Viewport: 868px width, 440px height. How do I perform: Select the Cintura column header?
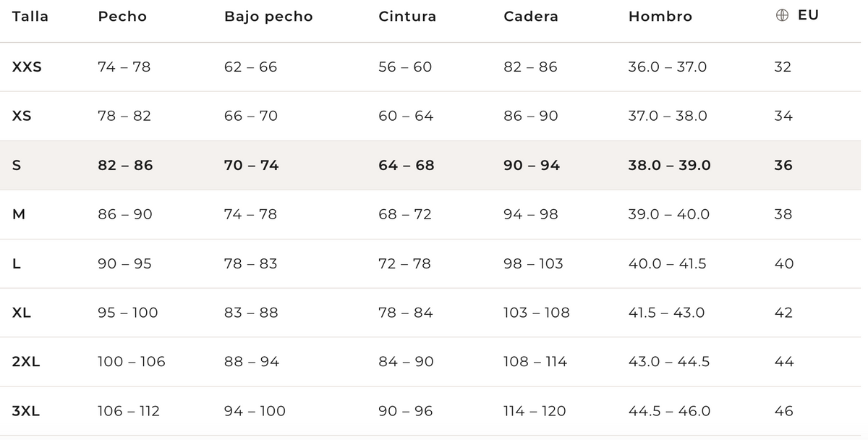coord(407,16)
